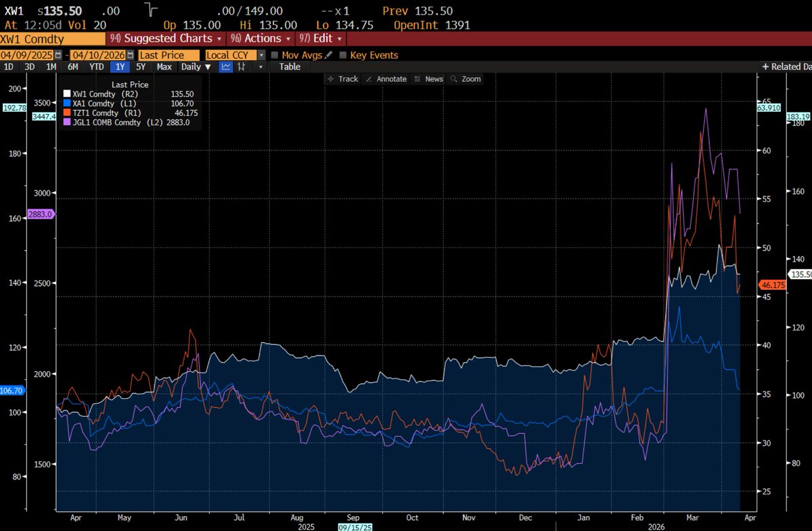Enable the Mov Avgs checkbox
This screenshot has height=531, width=812.
(x=275, y=55)
